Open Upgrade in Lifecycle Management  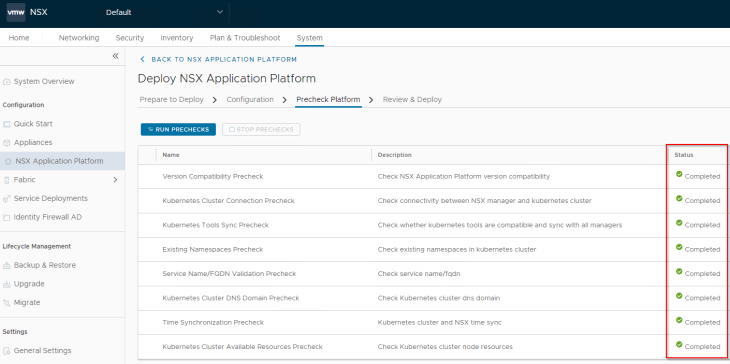[x=29, y=284]
